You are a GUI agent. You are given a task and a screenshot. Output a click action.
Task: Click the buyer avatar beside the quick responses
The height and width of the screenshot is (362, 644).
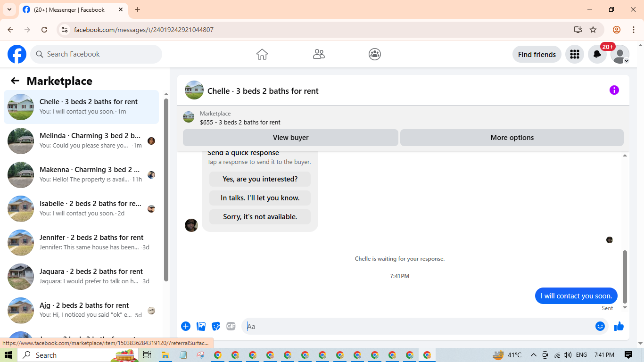click(x=191, y=225)
